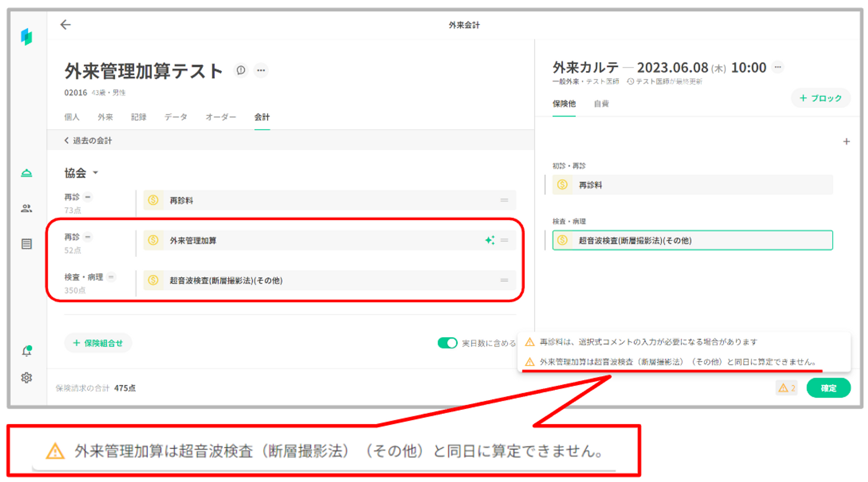Image resolution: width=868 pixels, height=482 pixels.
Task: Expand 過去の会計 chevron
Action: pos(66,141)
